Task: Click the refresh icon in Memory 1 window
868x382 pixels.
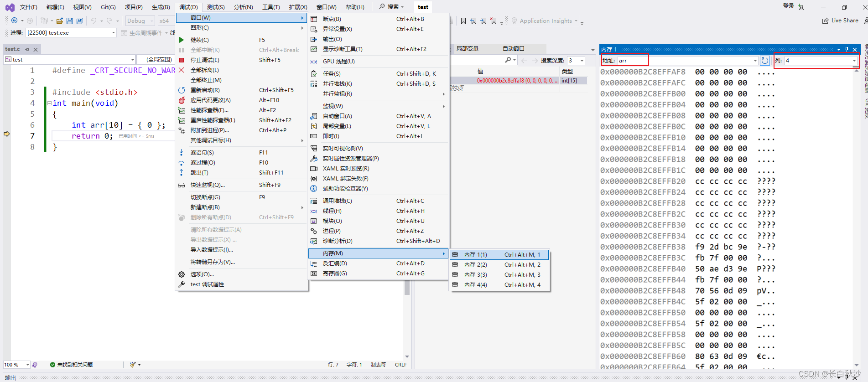Action: point(765,60)
